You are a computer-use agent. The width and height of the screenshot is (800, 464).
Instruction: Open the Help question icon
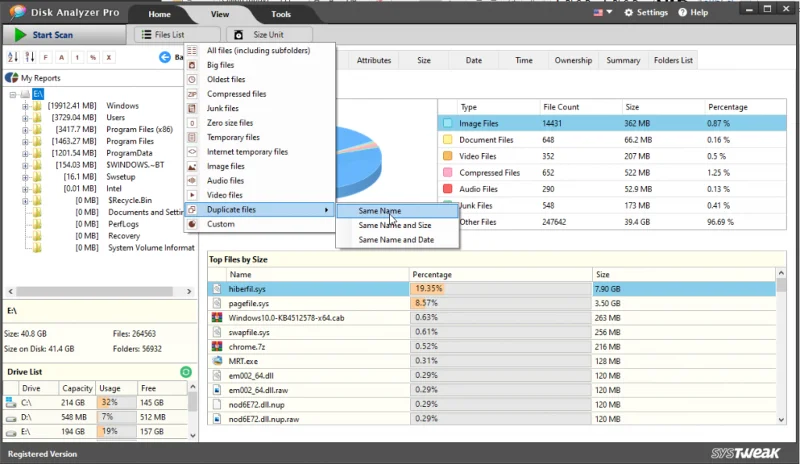click(x=682, y=12)
